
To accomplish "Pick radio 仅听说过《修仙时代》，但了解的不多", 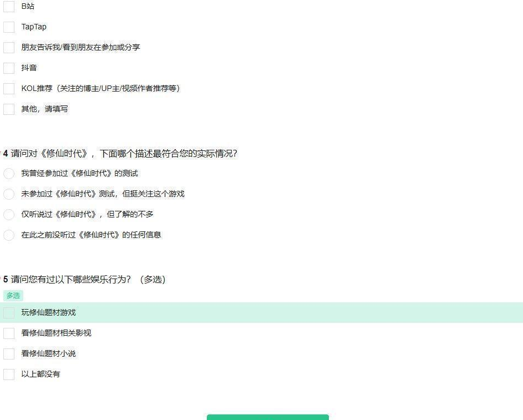I will [9, 215].
